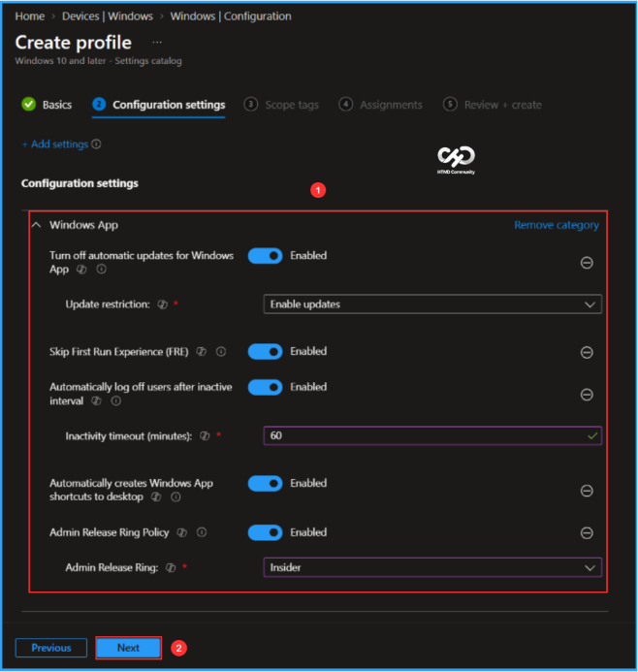The height and width of the screenshot is (672, 638).
Task: Open the ellipsis menu beside Create profile
Action: [157, 42]
